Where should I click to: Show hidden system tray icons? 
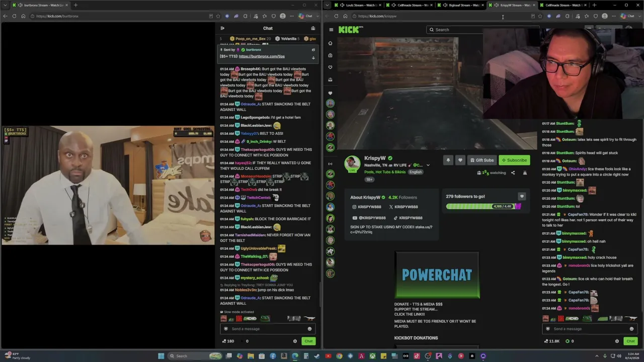(597, 356)
